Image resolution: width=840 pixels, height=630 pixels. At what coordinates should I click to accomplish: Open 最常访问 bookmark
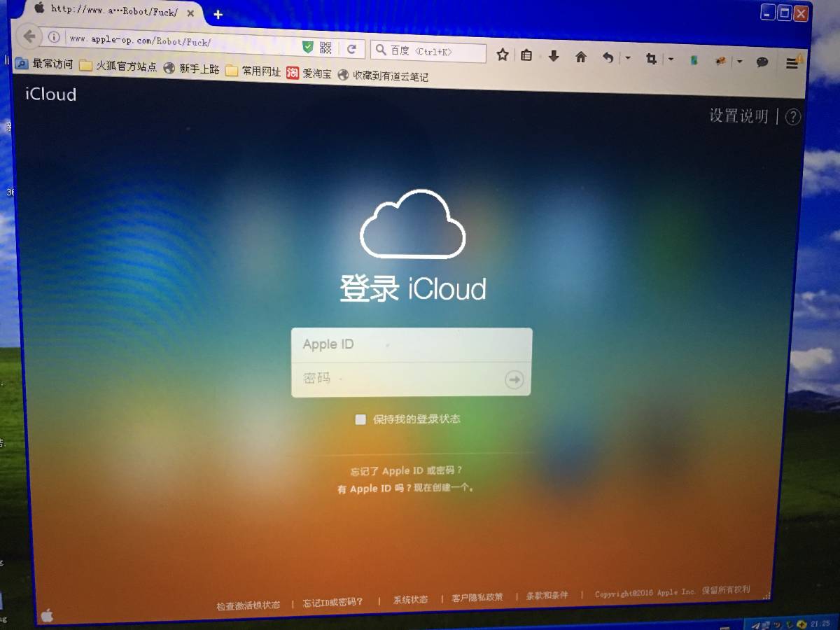(x=44, y=64)
